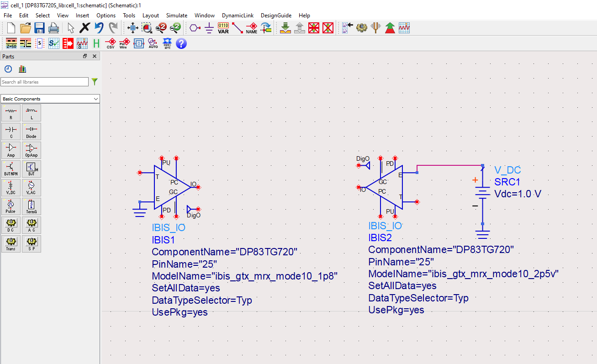Create a new schematic with New icon
The image size is (597, 364).
coord(11,28)
